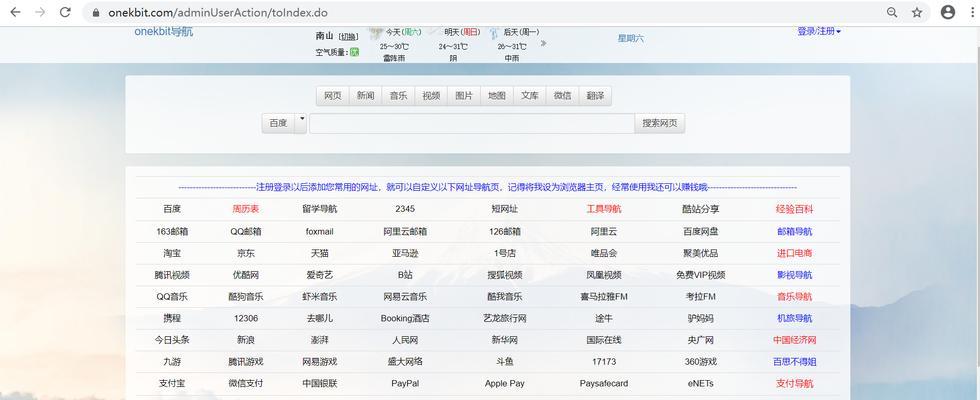
Task: Open the red 工具导航 link
Action: [x=604, y=209]
